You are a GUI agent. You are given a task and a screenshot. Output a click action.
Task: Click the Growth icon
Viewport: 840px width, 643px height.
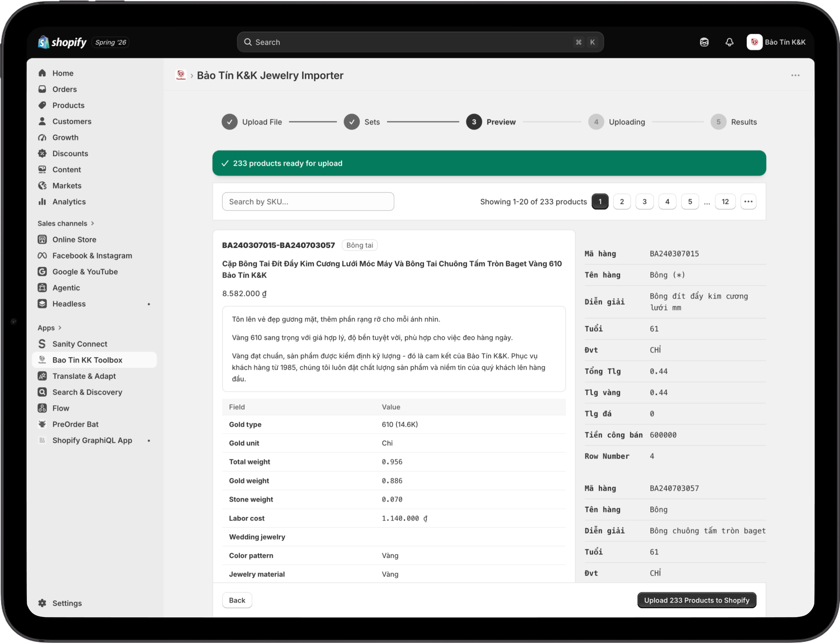click(x=42, y=138)
